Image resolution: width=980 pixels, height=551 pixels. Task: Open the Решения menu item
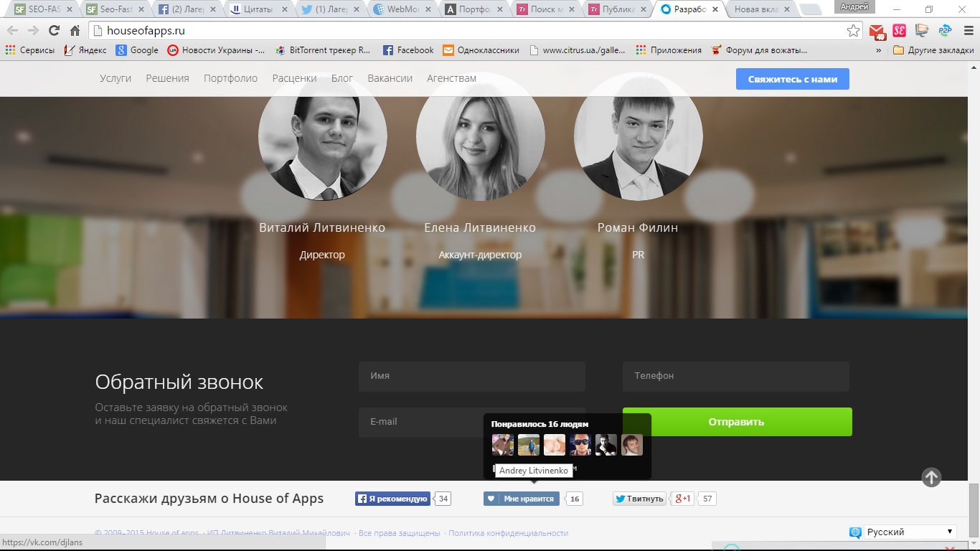(167, 78)
